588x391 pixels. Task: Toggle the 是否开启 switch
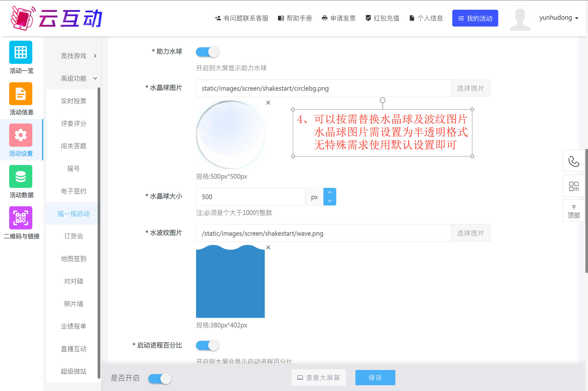(x=160, y=379)
